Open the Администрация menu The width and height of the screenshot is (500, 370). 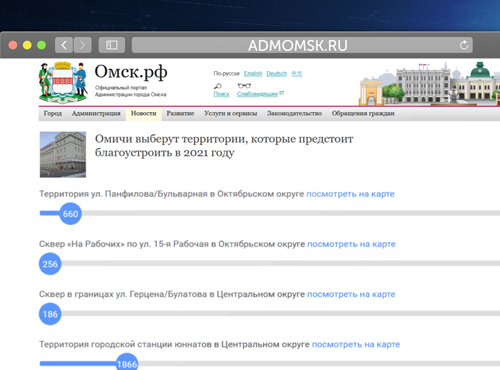pos(96,114)
